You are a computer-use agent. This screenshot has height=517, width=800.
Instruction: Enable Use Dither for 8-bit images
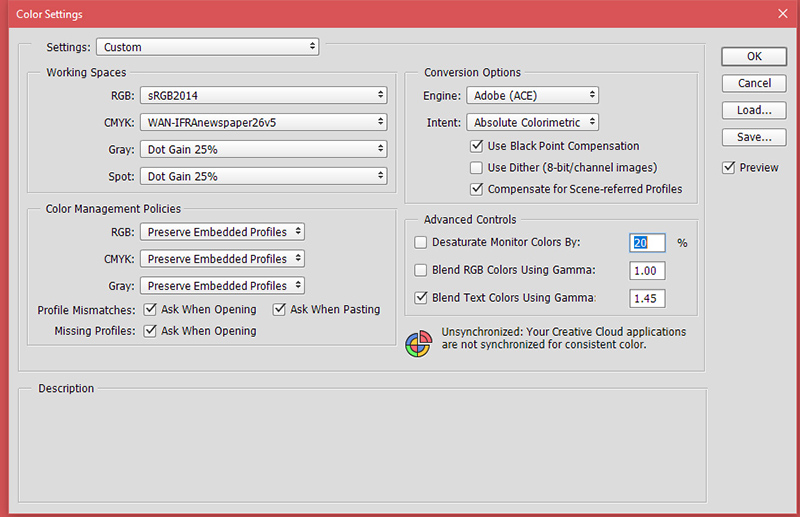(477, 168)
